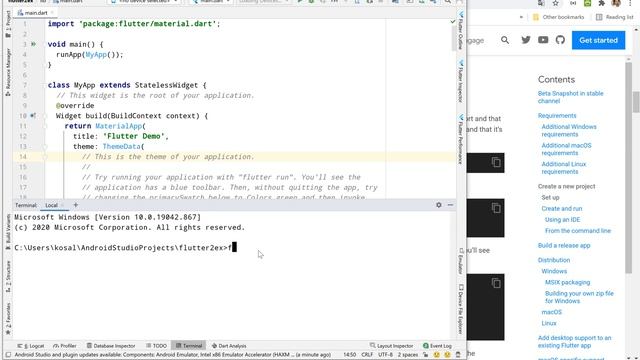This screenshot has width=640, height=360.
Task: Open the Database Inspector tool window
Action: click(111, 346)
